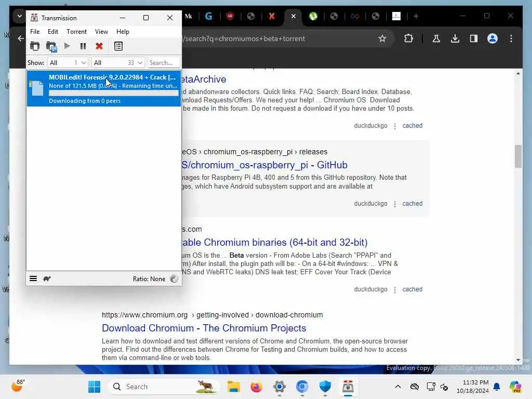Open a new browser tab

pos(416,16)
